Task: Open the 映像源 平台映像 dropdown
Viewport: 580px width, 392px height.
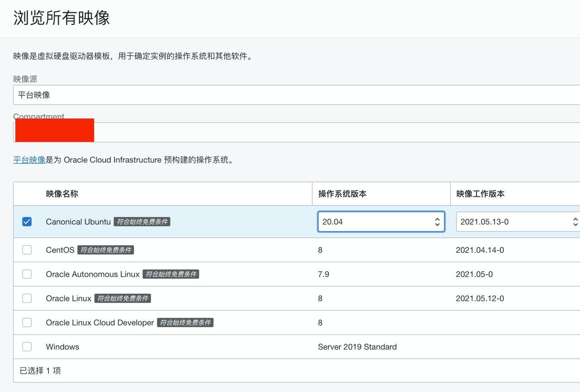Action: (297, 95)
